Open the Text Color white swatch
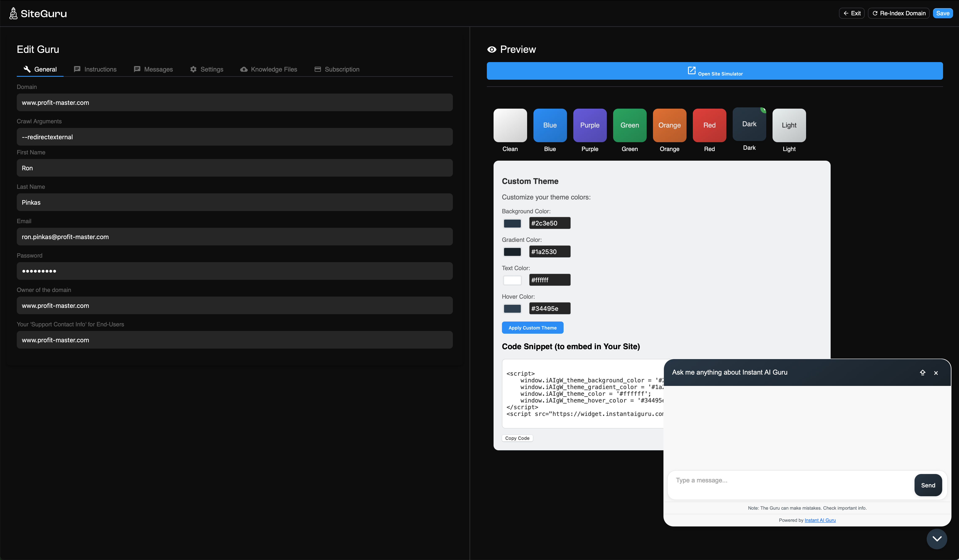Screen dimensions: 959x560 512,280
